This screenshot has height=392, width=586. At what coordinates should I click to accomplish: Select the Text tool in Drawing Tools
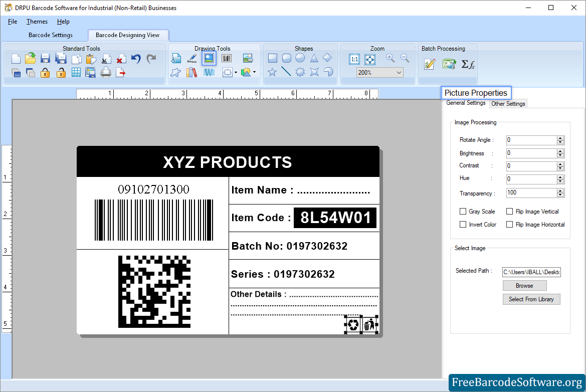tap(176, 58)
